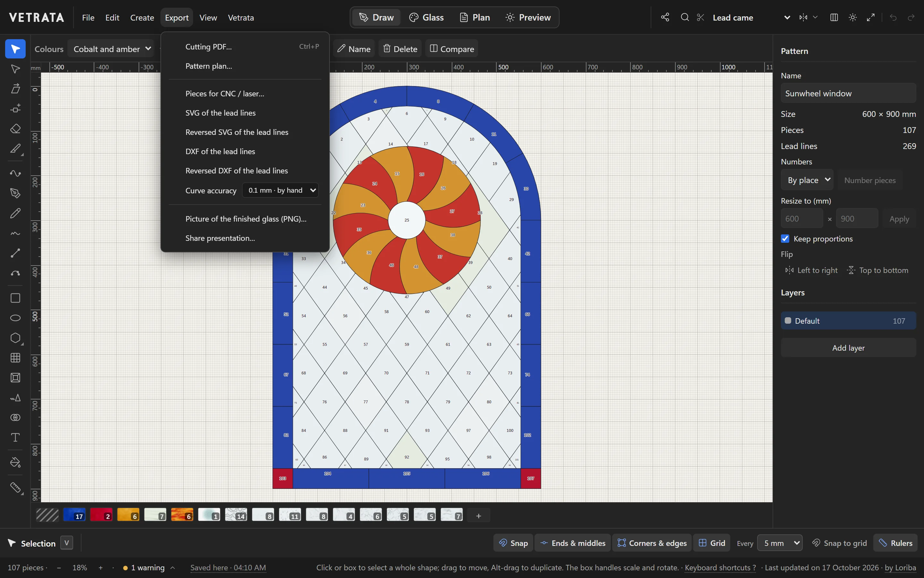Click the Search magnifier icon
This screenshot has width=924, height=578.
685,17
